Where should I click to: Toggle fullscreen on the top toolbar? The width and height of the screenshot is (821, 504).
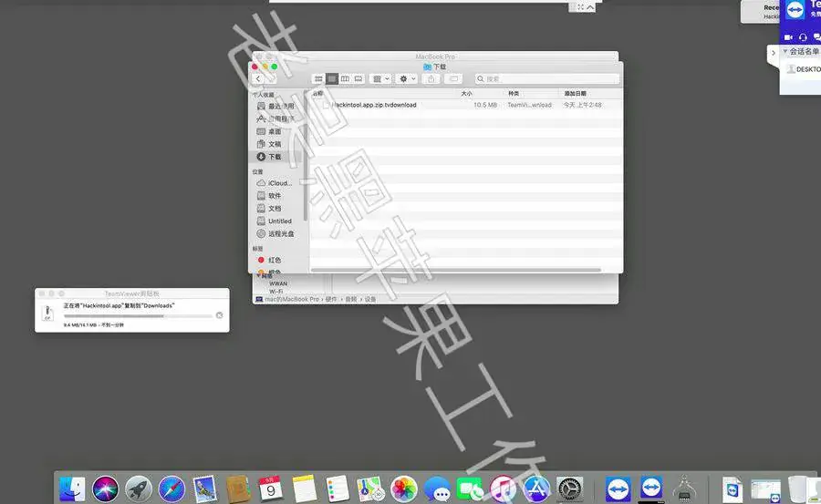tap(581, 7)
